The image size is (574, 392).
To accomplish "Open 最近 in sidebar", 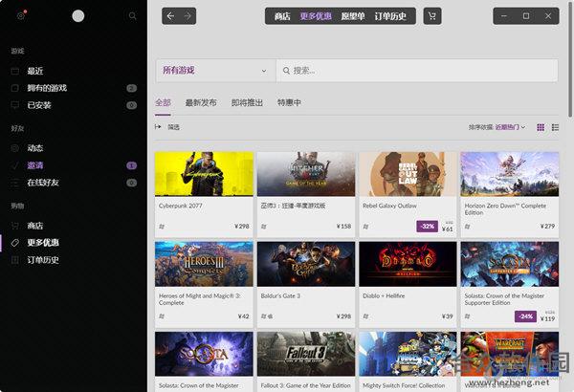I will click(x=35, y=71).
